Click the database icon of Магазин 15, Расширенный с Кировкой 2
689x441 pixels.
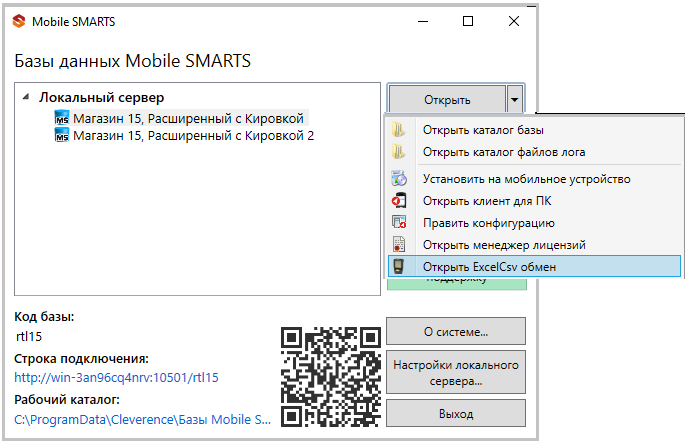pos(62,135)
